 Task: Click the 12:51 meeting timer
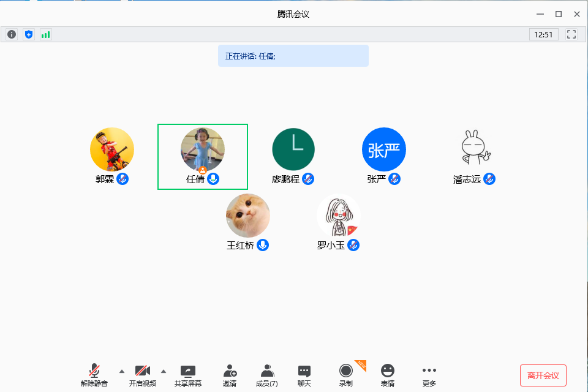point(544,34)
